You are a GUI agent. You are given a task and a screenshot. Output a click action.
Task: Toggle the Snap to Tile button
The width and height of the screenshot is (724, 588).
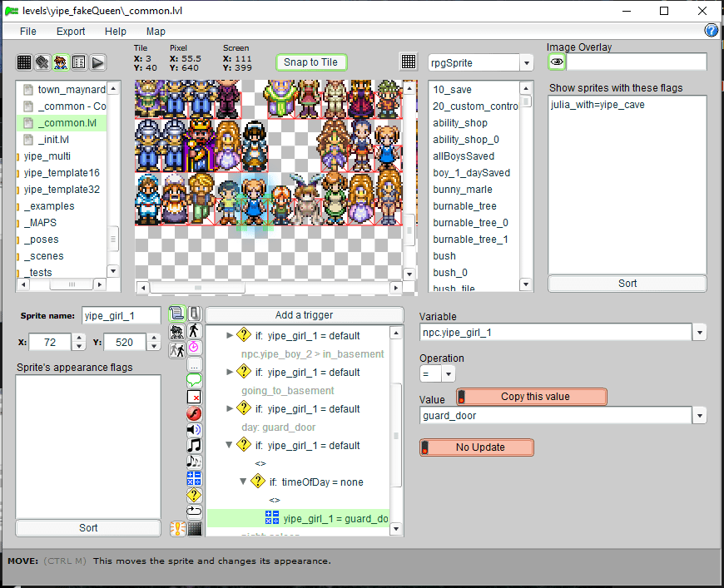point(310,62)
